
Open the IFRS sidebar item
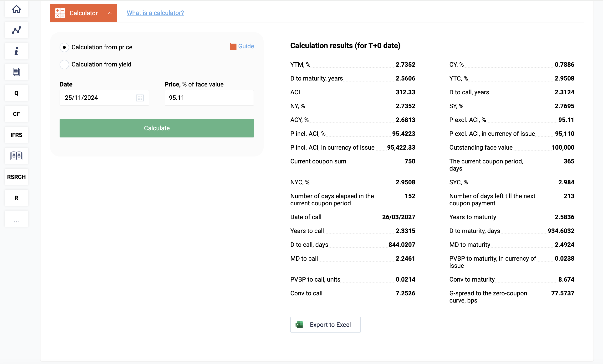[x=16, y=135]
